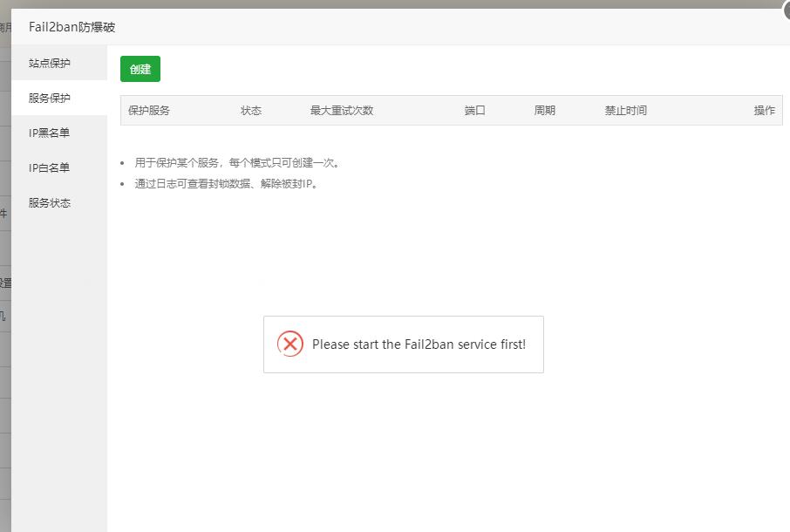The width and height of the screenshot is (790, 532).
Task: Click the red error X icon
Action: (290, 344)
